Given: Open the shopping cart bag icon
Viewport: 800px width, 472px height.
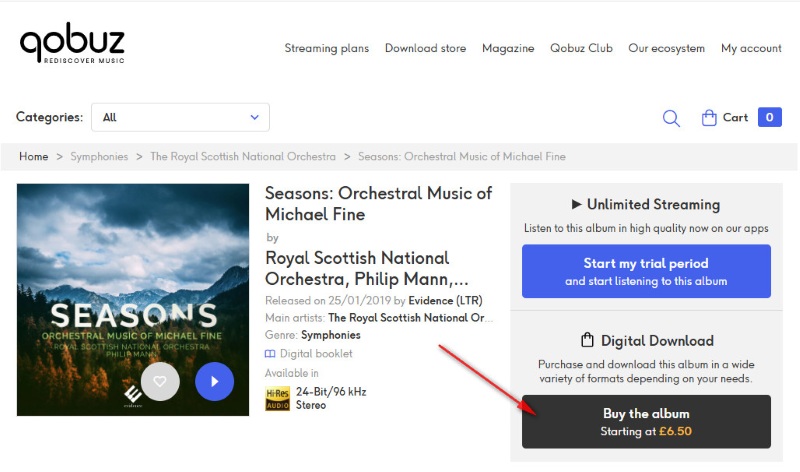Looking at the screenshot, I should [x=709, y=118].
